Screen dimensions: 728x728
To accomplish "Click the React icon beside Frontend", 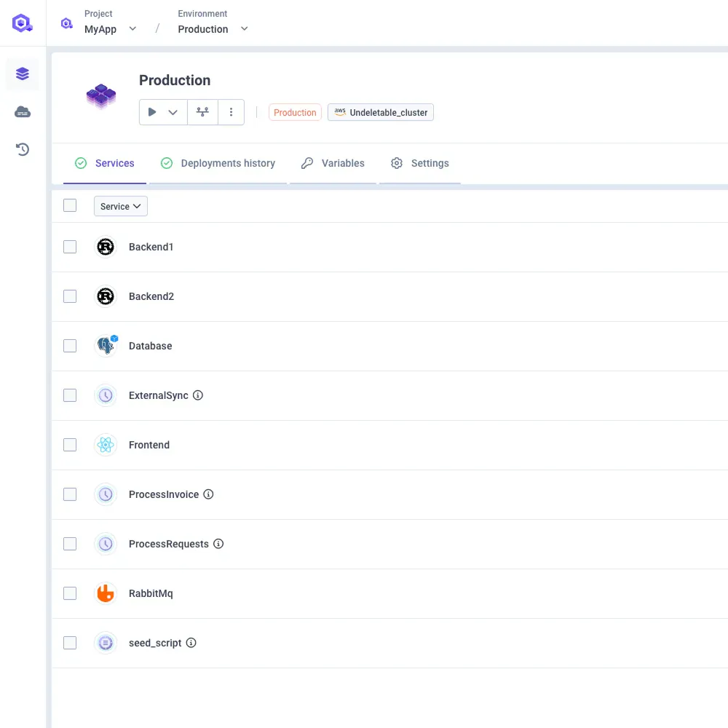I will [x=106, y=445].
